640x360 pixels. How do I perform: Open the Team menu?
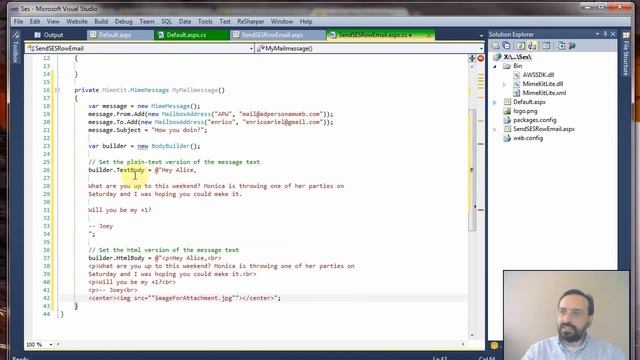(x=147, y=22)
